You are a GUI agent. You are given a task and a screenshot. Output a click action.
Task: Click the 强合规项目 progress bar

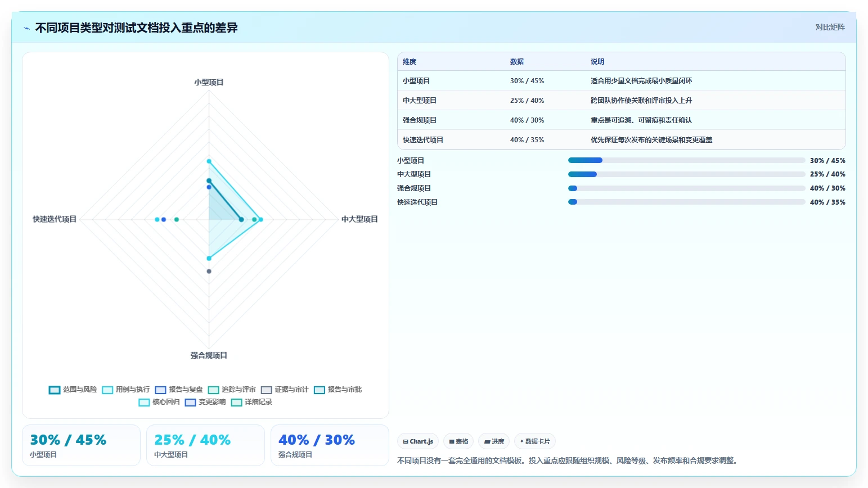pyautogui.click(x=687, y=188)
